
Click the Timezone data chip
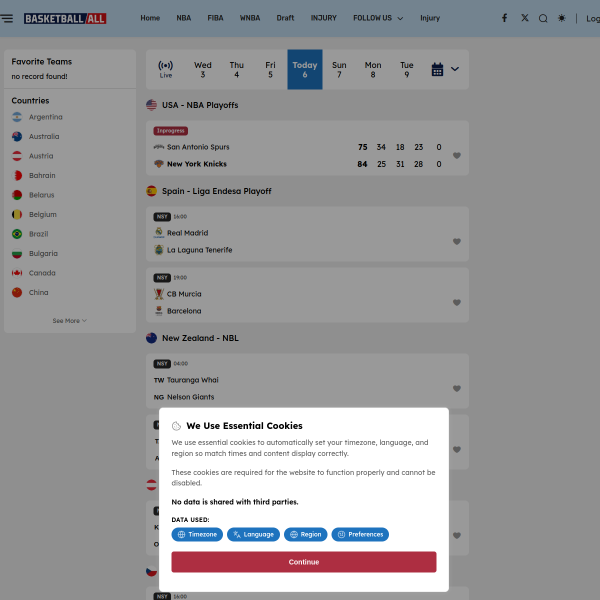[197, 535]
